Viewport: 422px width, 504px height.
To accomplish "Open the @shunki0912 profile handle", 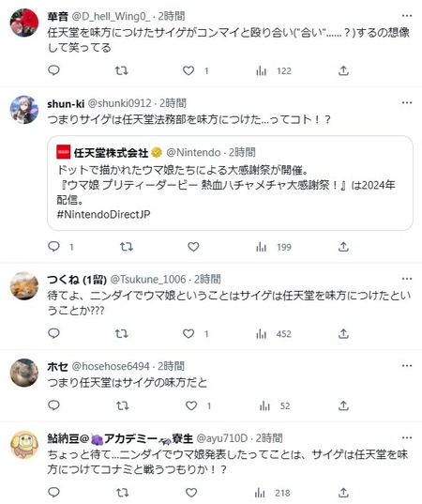I will coord(119,103).
